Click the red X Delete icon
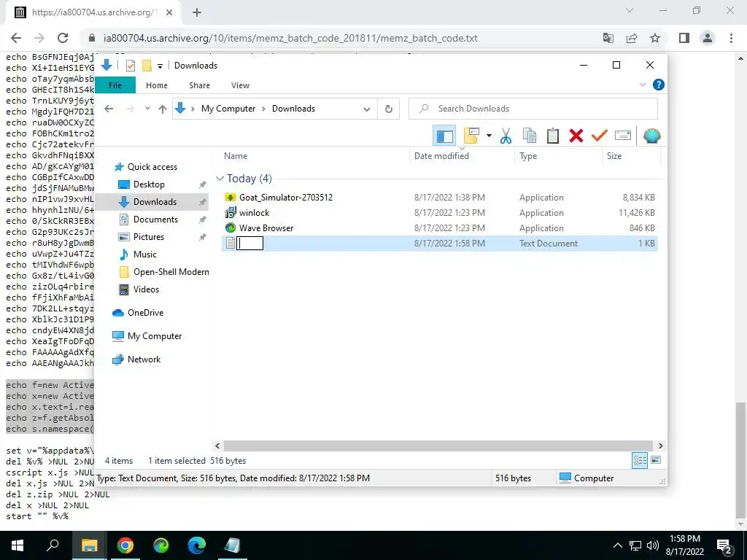The image size is (747, 560). 576,136
